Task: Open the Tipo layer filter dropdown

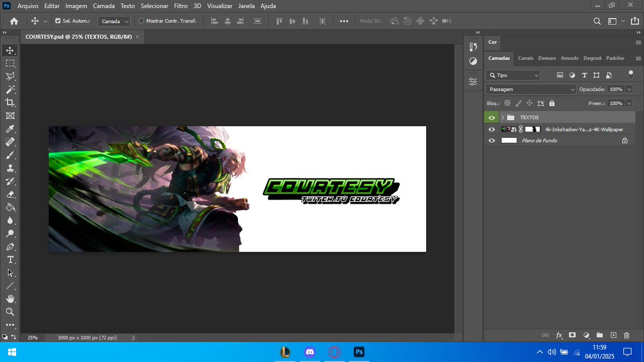Action: pos(513,75)
